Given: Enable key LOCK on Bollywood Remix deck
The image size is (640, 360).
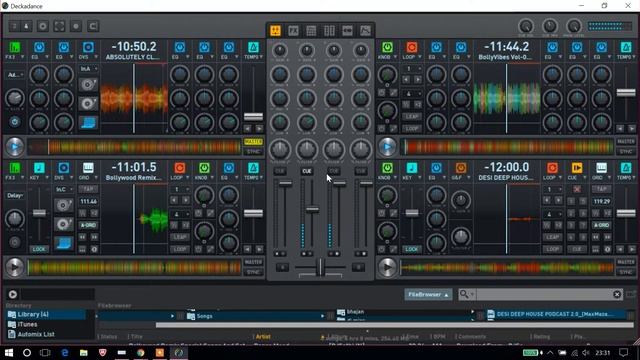Looking at the screenshot, I should (x=39, y=249).
